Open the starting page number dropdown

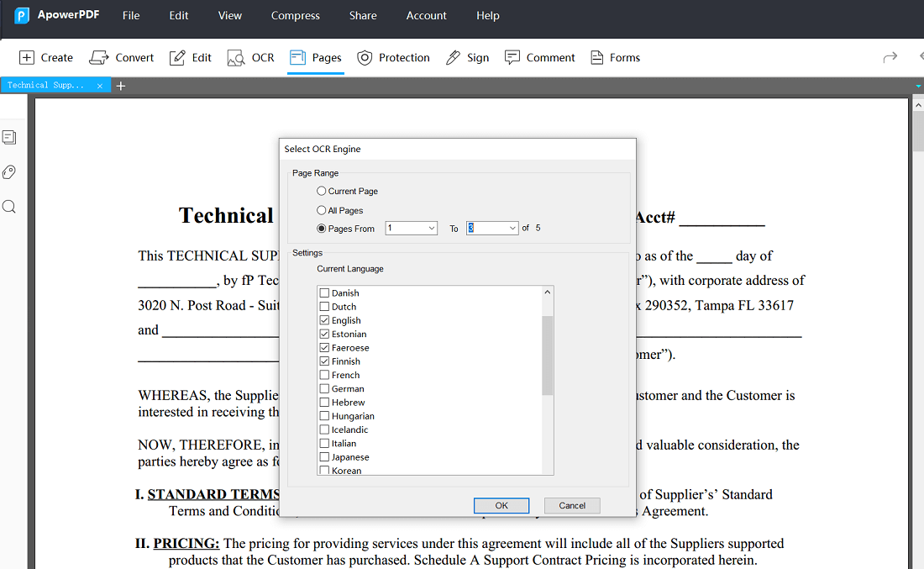pyautogui.click(x=432, y=228)
